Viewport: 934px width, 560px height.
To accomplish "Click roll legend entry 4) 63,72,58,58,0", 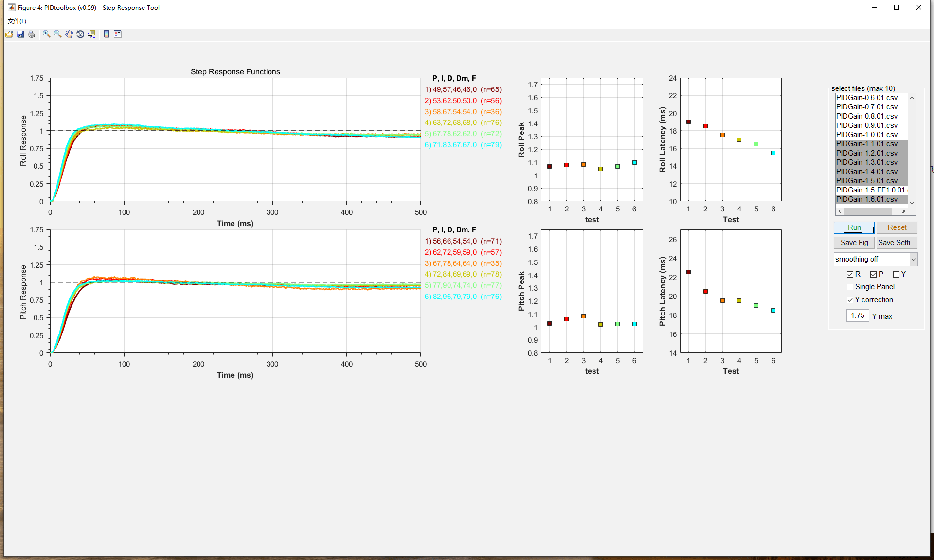I will (x=463, y=122).
